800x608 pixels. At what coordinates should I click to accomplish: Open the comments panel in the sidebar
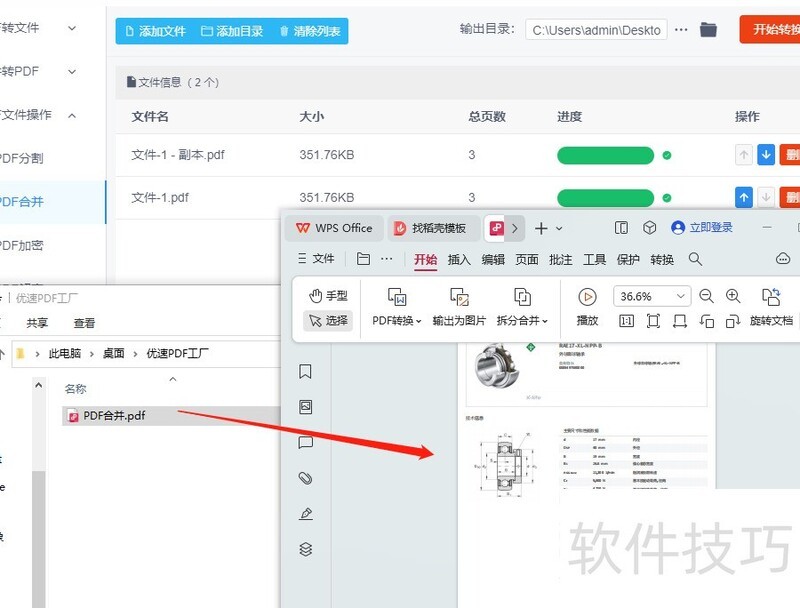306,442
